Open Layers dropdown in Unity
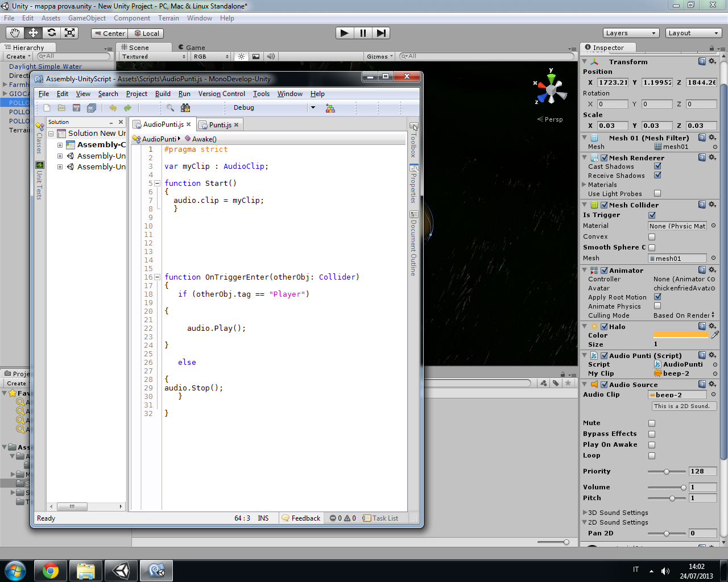This screenshot has height=582, width=728. 631,33
